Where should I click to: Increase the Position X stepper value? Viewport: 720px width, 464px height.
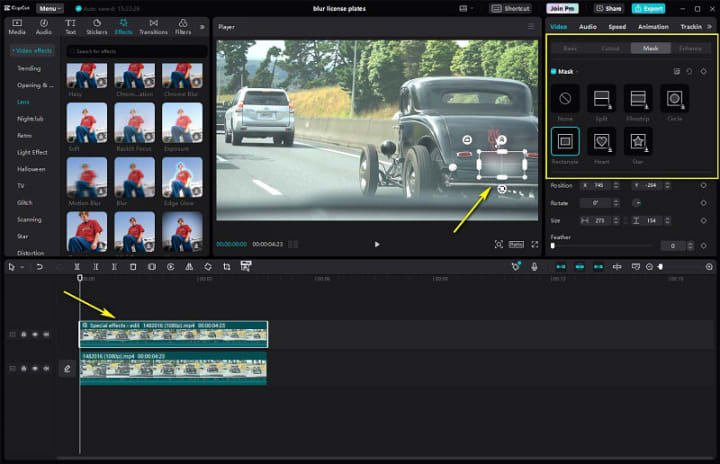pos(616,184)
